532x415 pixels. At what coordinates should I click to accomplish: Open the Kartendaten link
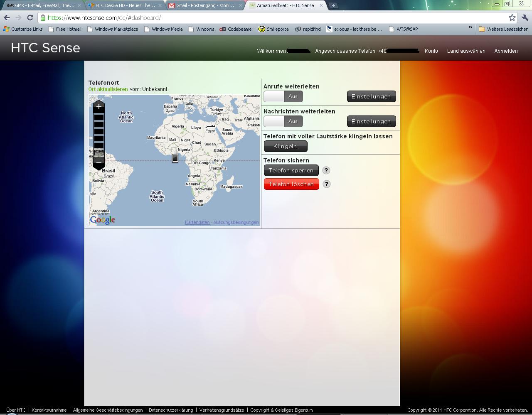197,223
